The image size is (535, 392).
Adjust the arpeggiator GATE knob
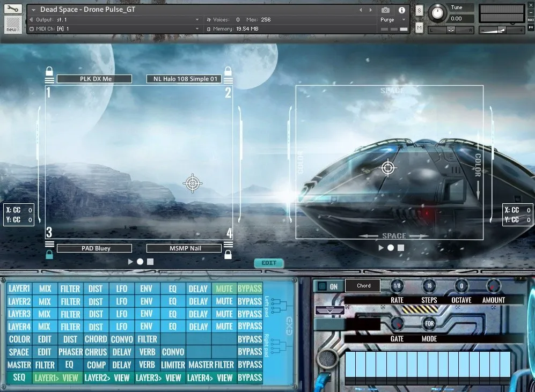pos(397,323)
